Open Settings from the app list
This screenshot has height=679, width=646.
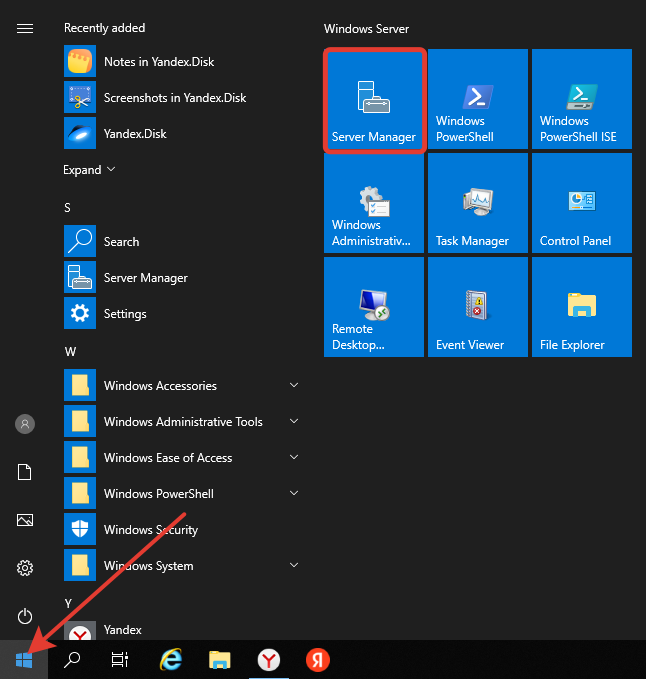coord(182,313)
